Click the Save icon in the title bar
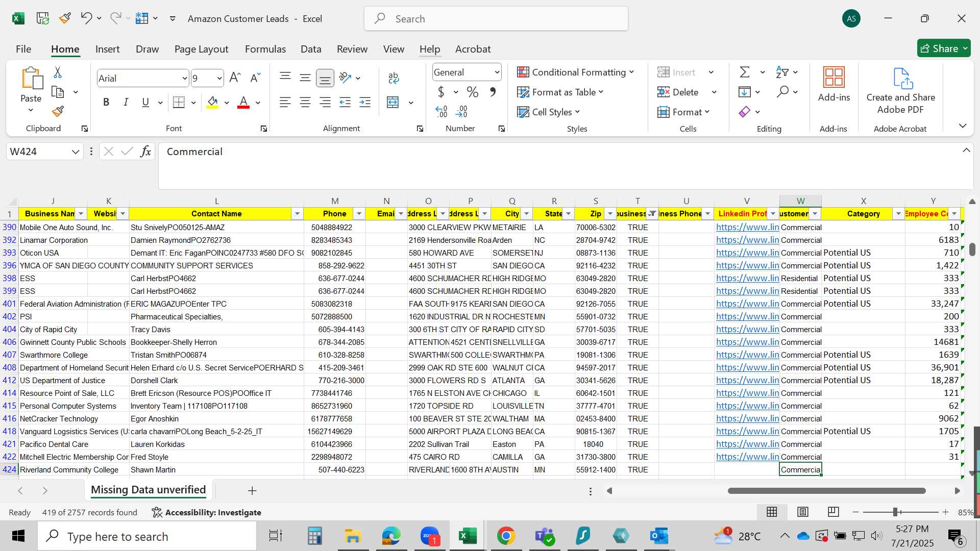Image resolution: width=980 pixels, height=551 pixels. click(x=42, y=18)
